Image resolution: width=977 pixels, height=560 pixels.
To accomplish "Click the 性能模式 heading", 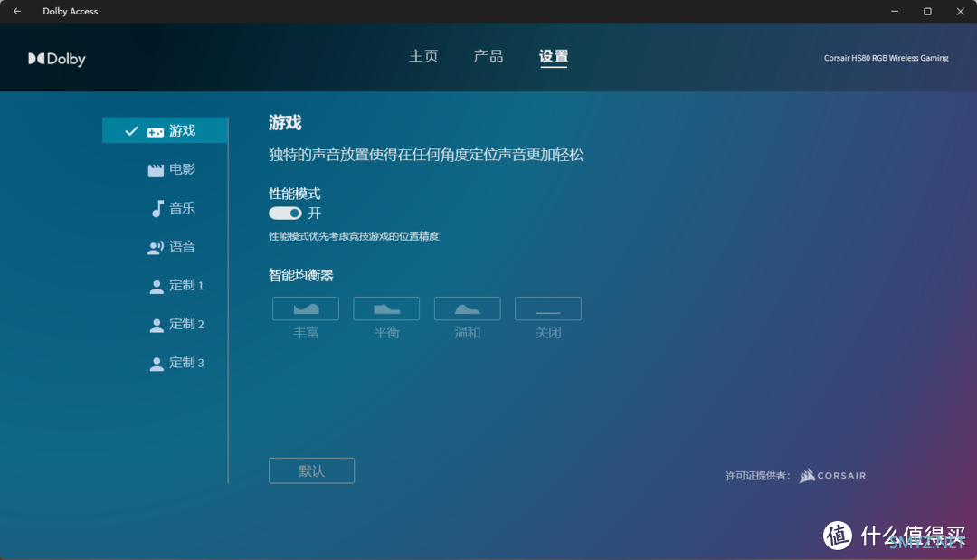I will [x=295, y=194].
